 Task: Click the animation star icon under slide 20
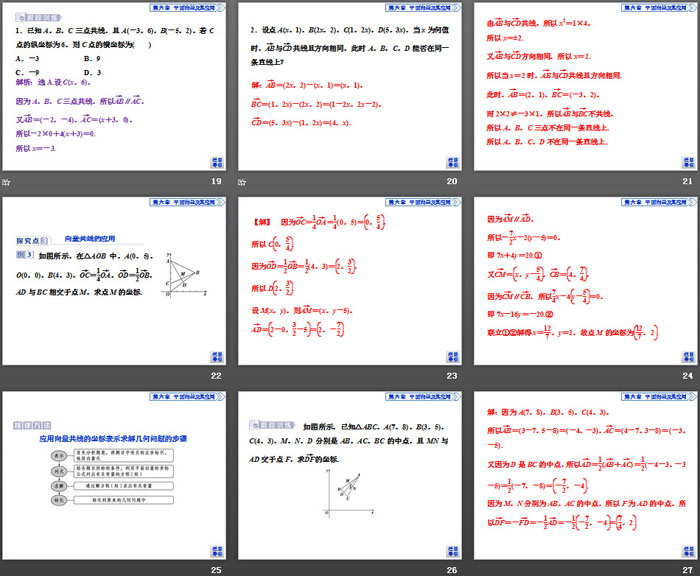click(x=242, y=182)
